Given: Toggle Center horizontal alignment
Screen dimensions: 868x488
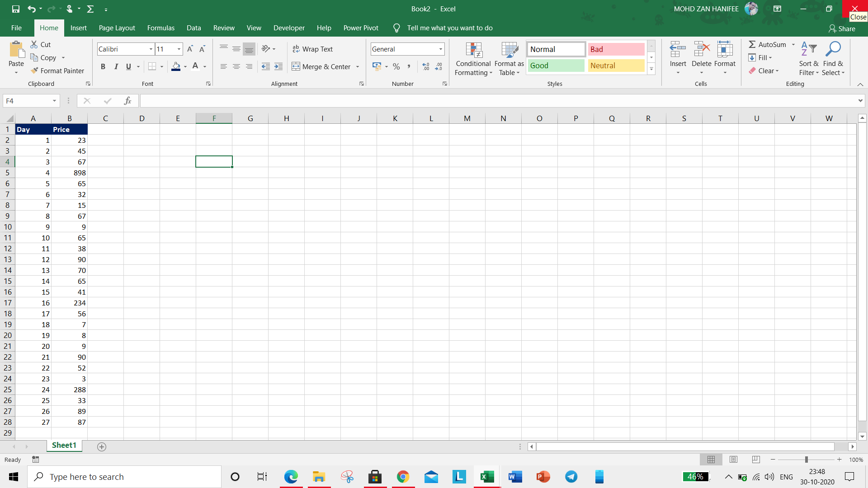Looking at the screenshot, I should click(236, 66).
